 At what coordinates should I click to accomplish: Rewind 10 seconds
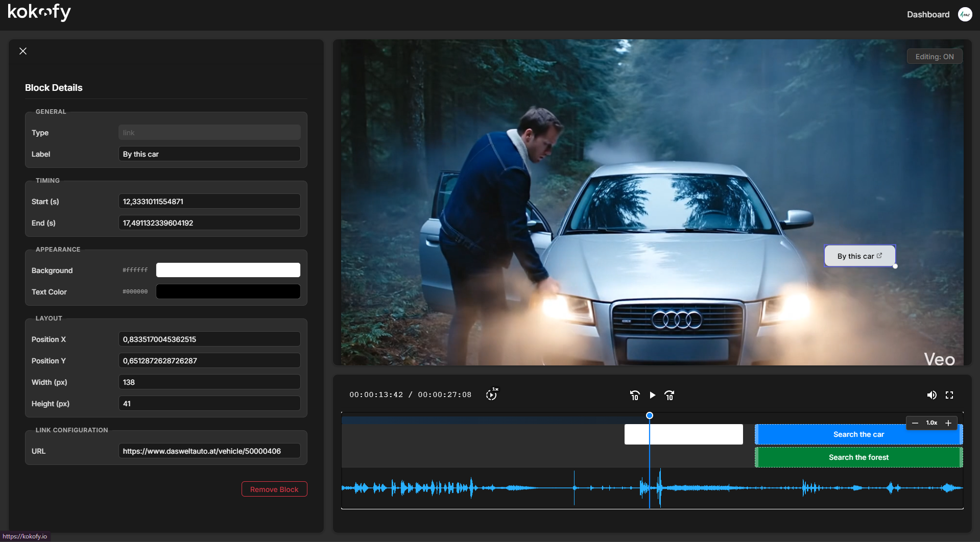coord(635,395)
